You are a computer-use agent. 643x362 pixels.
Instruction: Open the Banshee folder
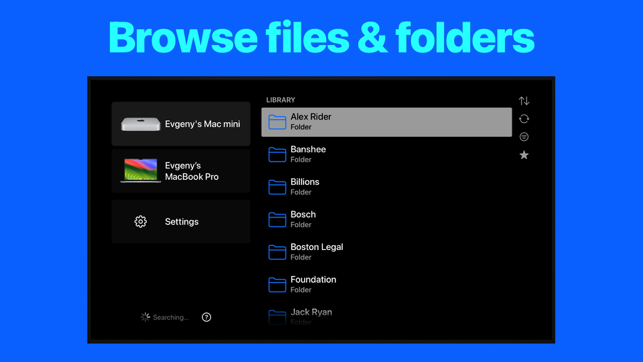coord(386,154)
